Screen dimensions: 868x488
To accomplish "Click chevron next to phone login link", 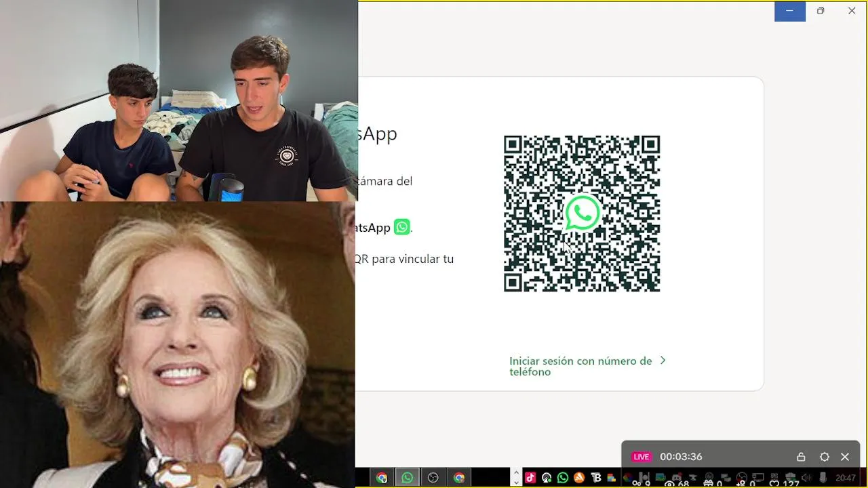I will (663, 361).
